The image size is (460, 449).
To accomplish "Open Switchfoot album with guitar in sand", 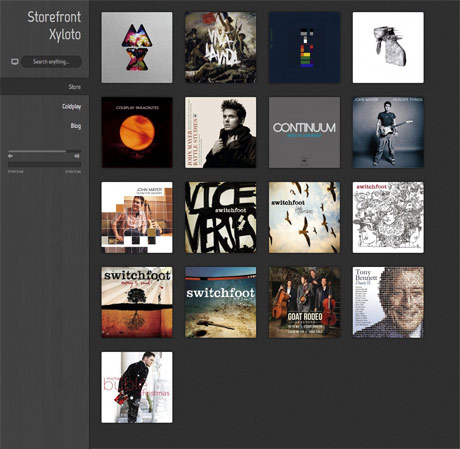I will [221, 302].
